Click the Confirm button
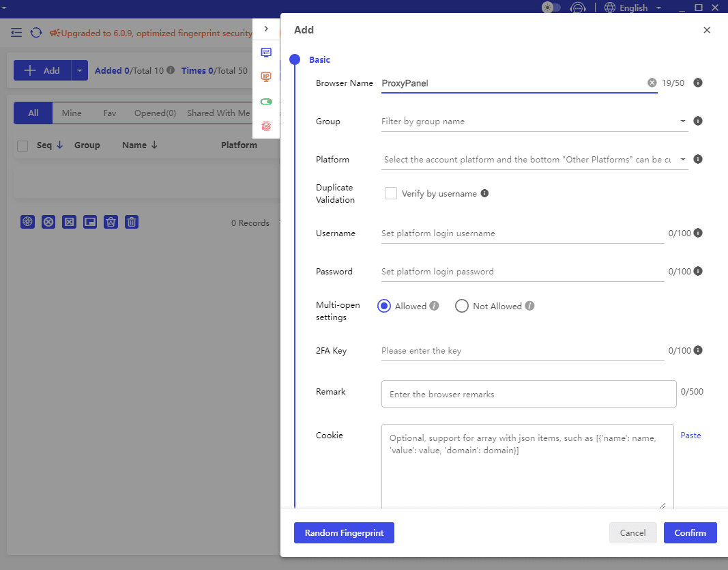This screenshot has height=570, width=728. 690,532
